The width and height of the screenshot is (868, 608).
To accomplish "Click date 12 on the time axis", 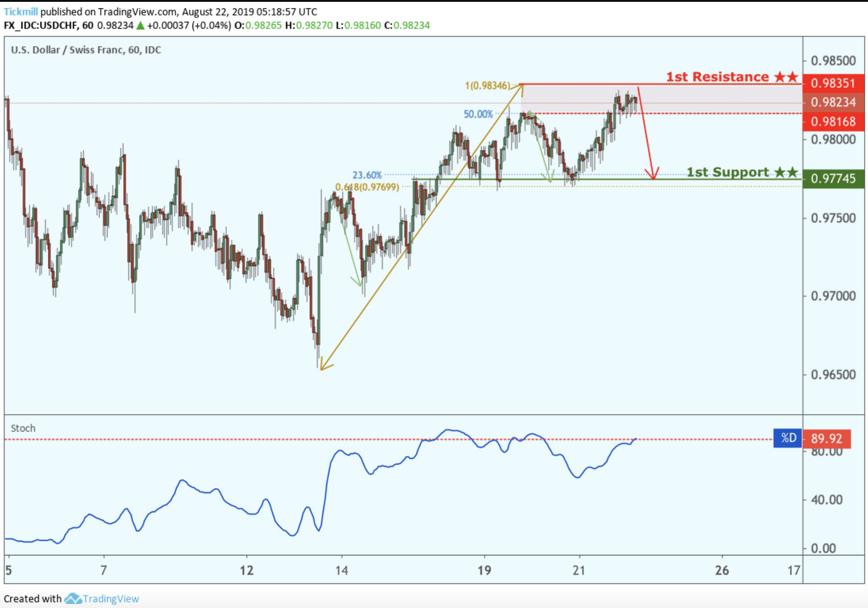I will pyautogui.click(x=247, y=570).
